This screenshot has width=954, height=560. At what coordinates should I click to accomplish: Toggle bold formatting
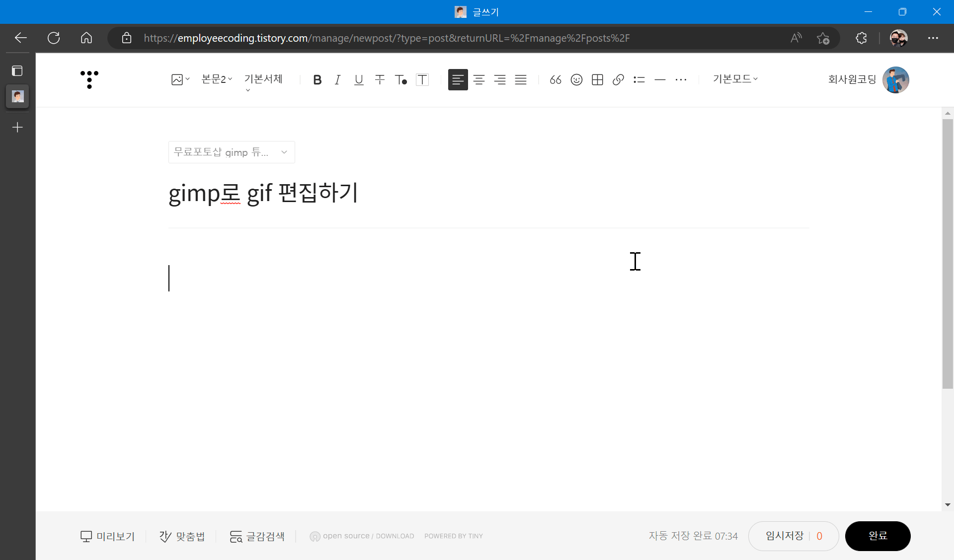point(317,79)
